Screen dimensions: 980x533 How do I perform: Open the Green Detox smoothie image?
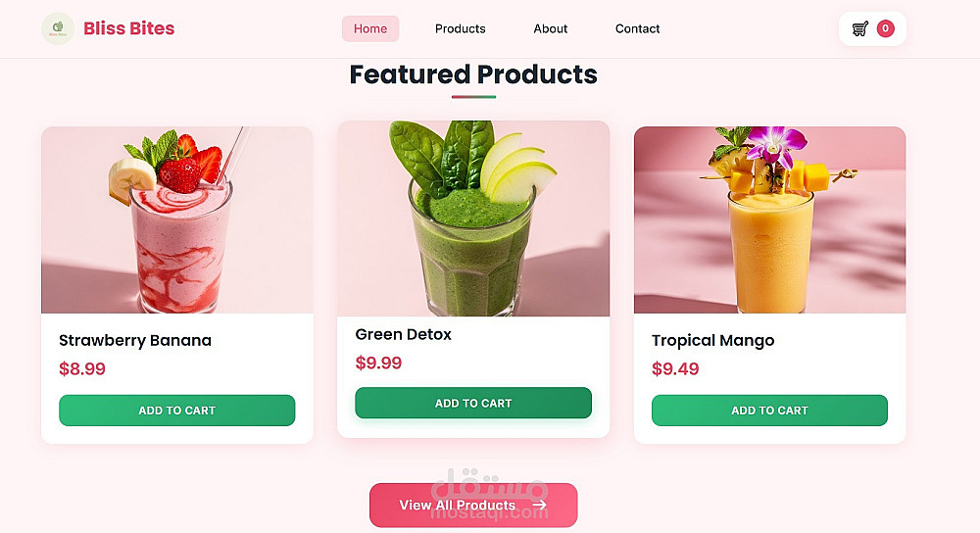tap(473, 218)
